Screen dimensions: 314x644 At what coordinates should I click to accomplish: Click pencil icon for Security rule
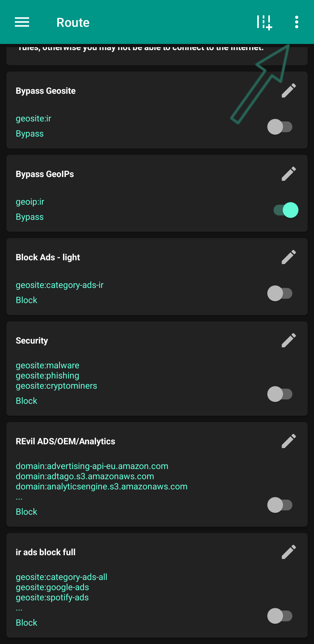click(x=289, y=340)
